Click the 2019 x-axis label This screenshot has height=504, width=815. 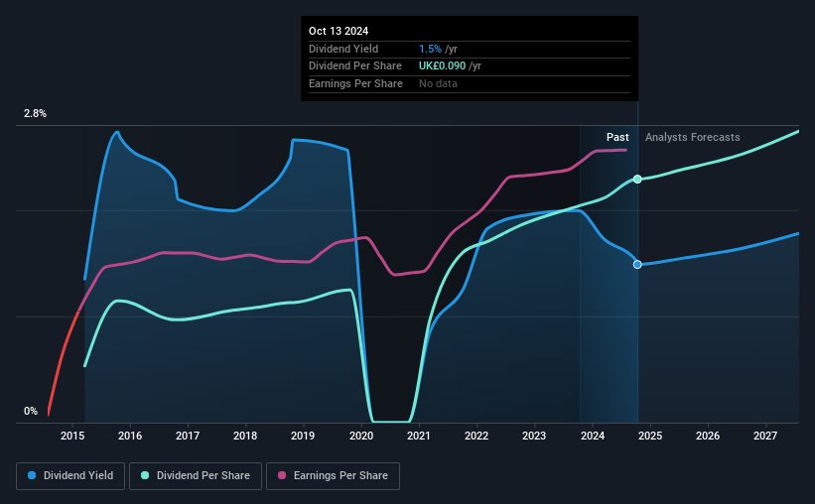tap(303, 436)
